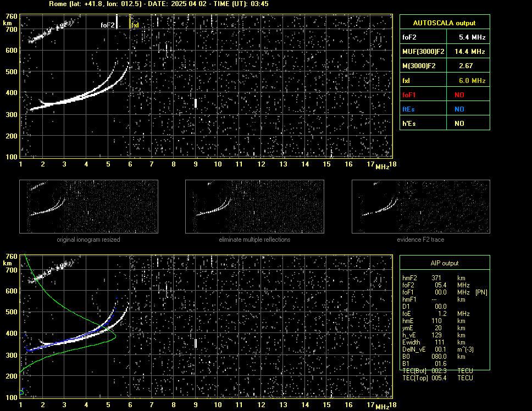The width and height of the screenshot is (532, 411).
Task: Click the fxI value 6.0 MHz
Action: [x=472, y=81]
